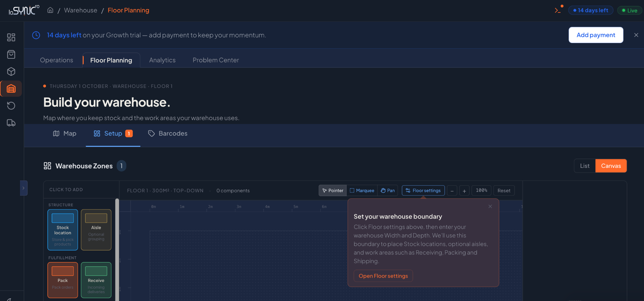Open the returns arrow sidebar icon
Image resolution: width=644 pixels, height=301 pixels.
(11, 106)
